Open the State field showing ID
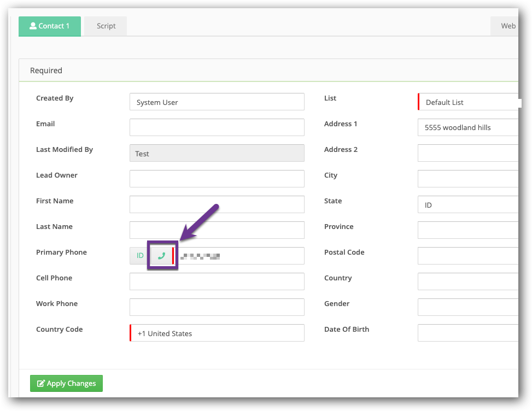Image resolution: width=532 pixels, height=411 pixels. pos(468,204)
